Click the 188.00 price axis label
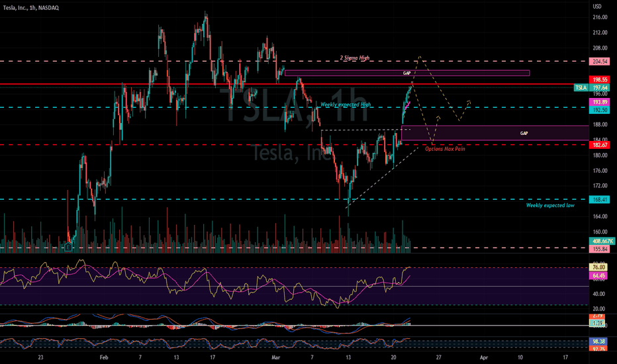Screen dimensions: 617x364 600,124
